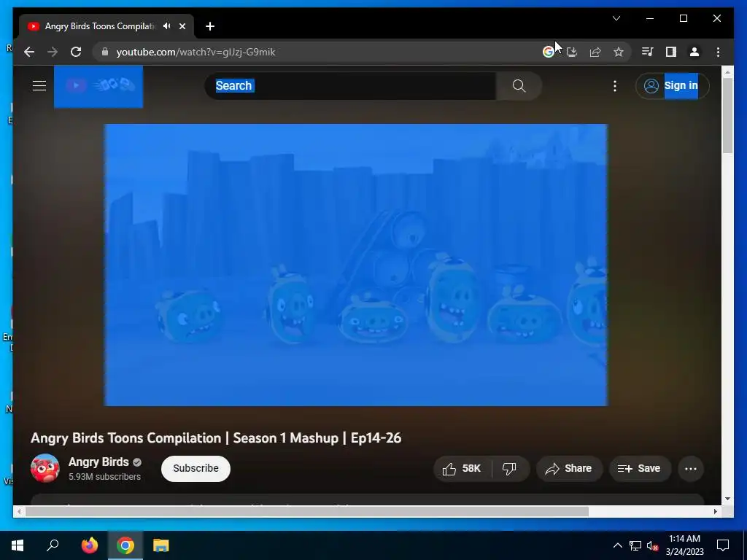747x560 pixels.
Task: Like the video showing 58K likes
Action: (462, 469)
